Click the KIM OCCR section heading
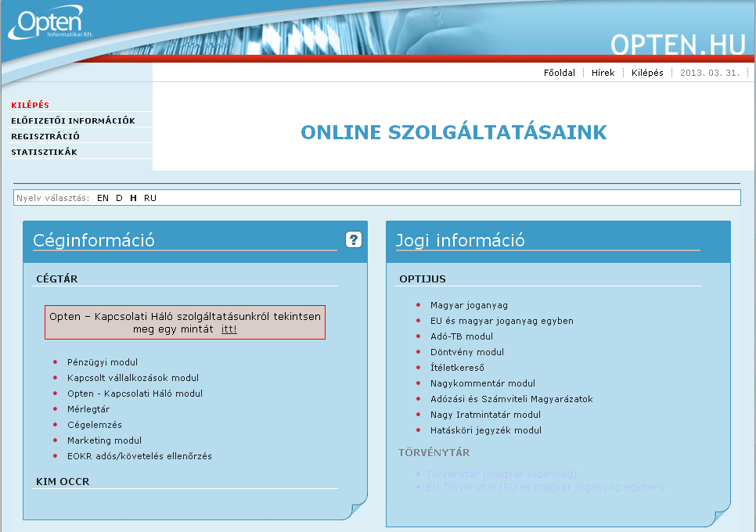 click(63, 481)
